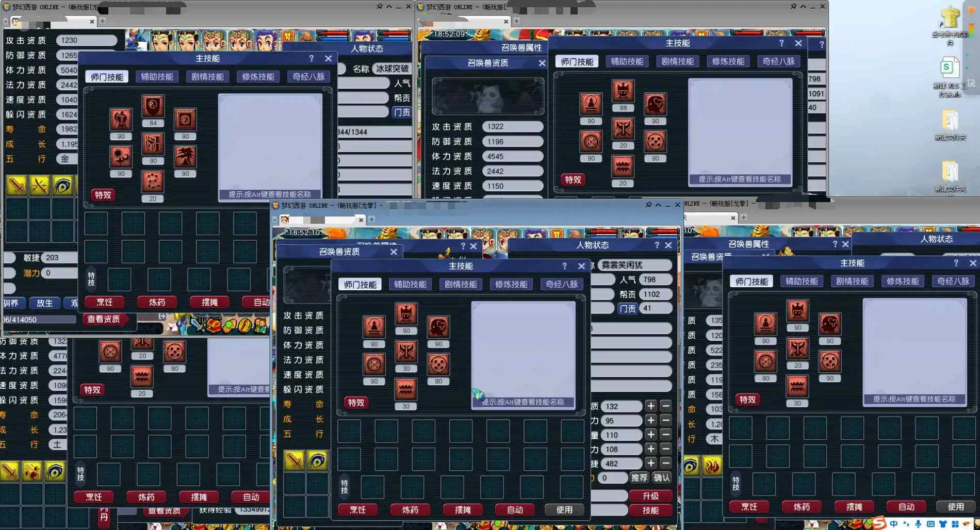980x530 pixels.
Task: Increase the attribute showing 95
Action: click(651, 421)
